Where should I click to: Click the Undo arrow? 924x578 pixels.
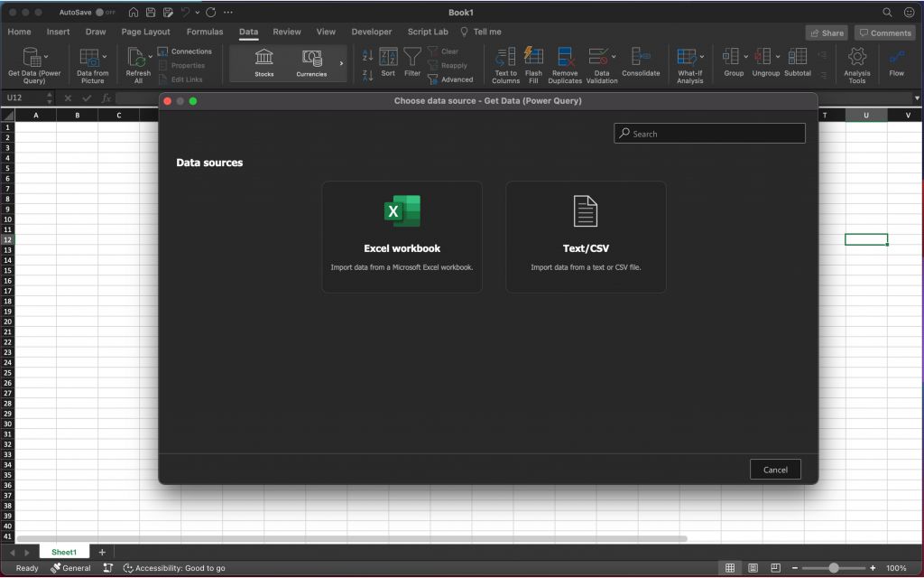tap(185, 13)
